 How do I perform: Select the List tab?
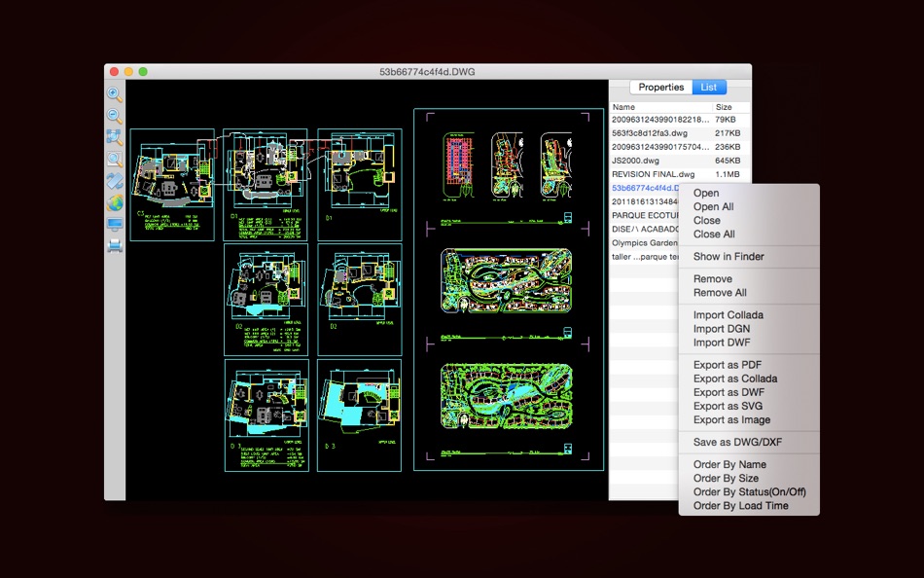point(709,88)
